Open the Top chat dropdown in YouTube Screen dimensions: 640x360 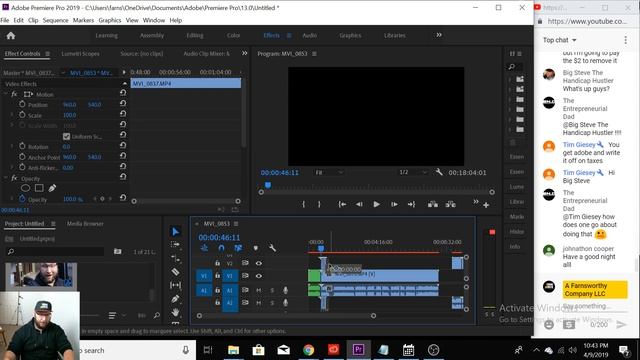point(560,40)
